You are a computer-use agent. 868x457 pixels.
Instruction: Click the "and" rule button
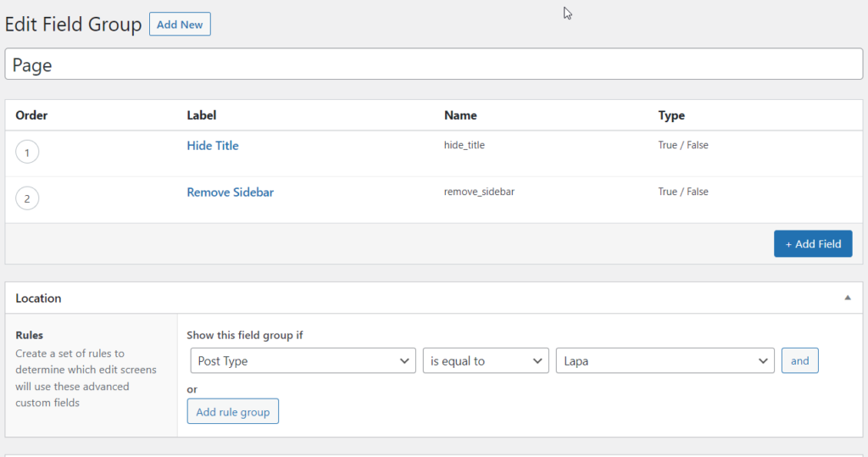(x=799, y=360)
